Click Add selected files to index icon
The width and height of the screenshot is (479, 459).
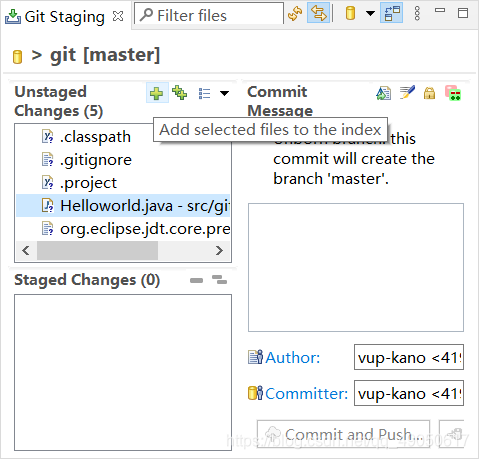[x=157, y=93]
